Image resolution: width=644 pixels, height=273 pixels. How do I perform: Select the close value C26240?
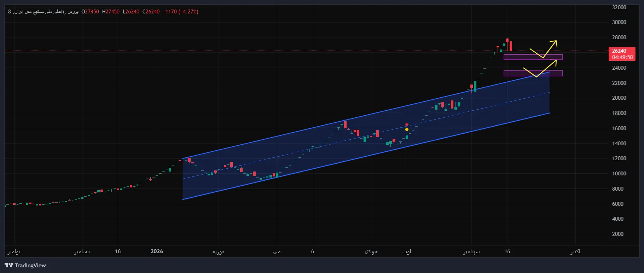151,12
